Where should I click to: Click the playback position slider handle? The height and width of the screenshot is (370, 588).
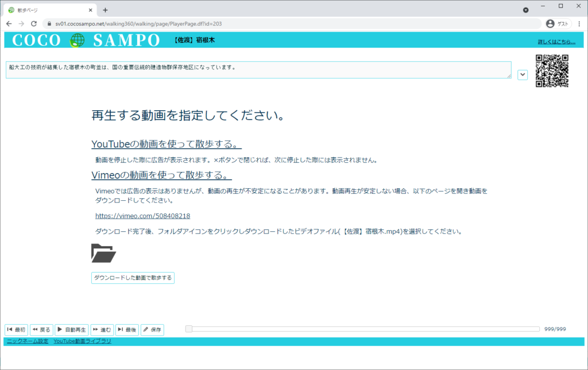[x=189, y=329]
